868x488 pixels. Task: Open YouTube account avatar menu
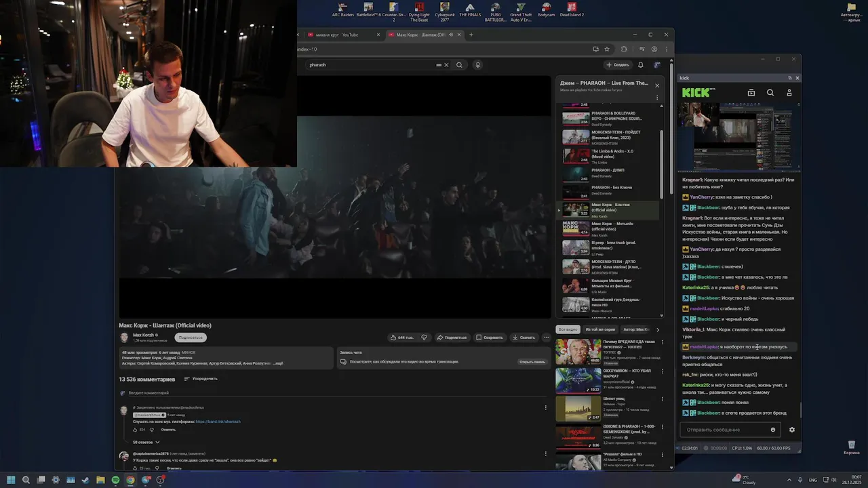point(656,65)
